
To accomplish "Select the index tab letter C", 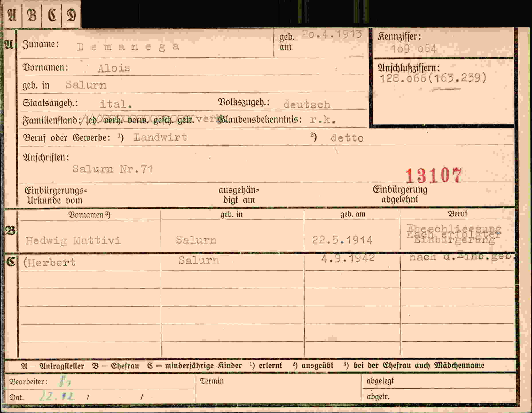I will tap(52, 15).
